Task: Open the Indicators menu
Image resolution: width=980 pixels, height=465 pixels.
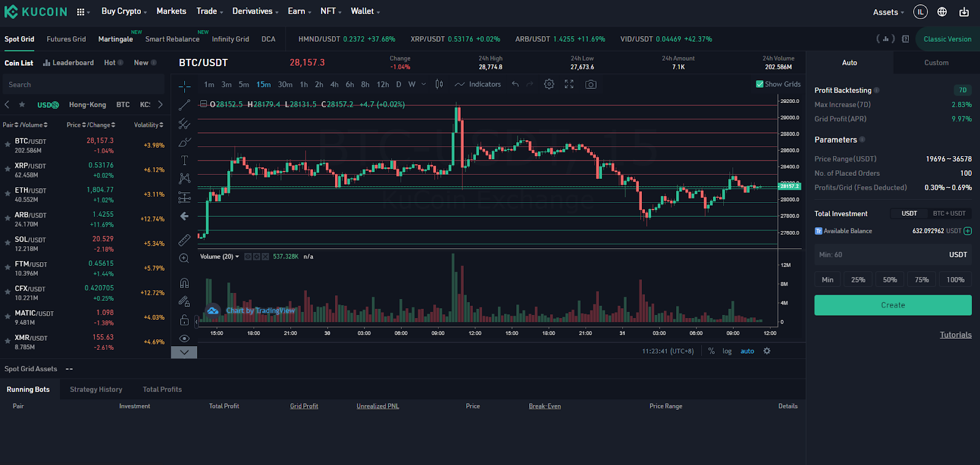Action: pyautogui.click(x=478, y=85)
